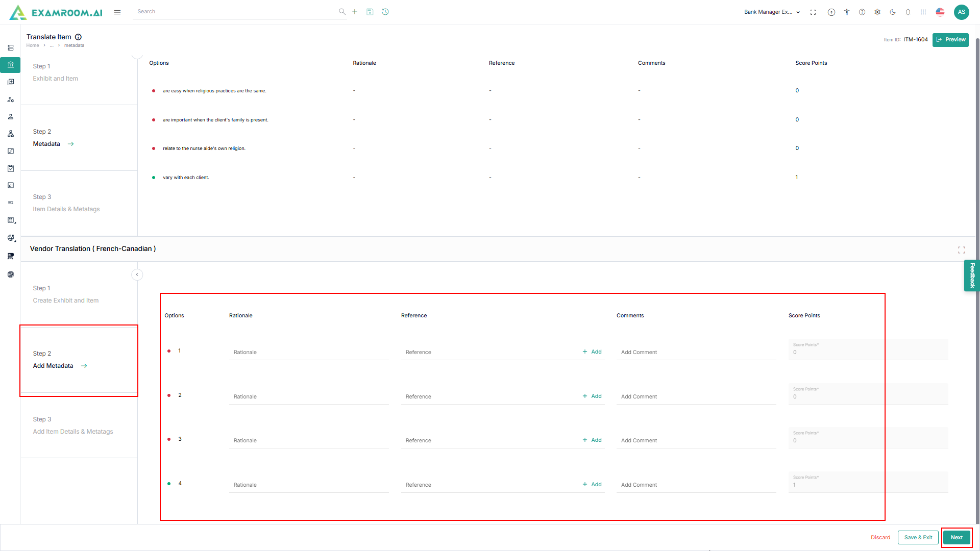Select Step 1 Create Exhibit and Item
980x551 pixels.
(66, 300)
